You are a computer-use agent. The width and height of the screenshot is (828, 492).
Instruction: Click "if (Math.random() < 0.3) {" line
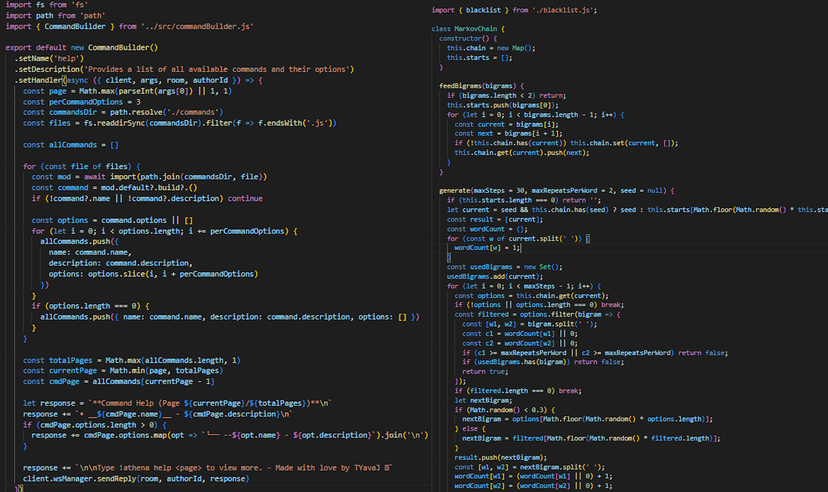[x=505, y=410]
